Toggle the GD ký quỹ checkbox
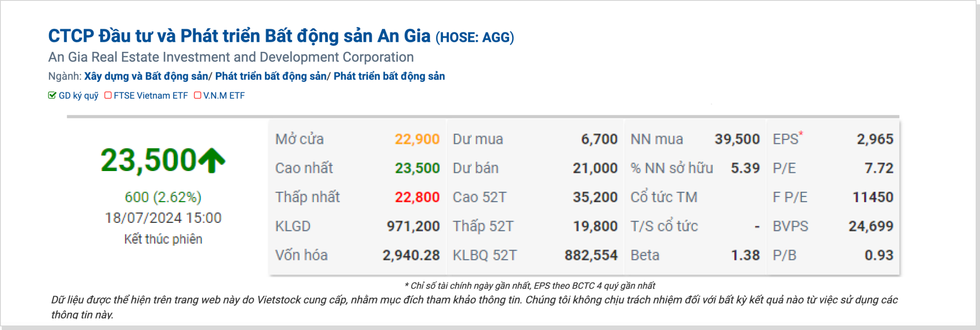Viewport: 980px width, 330px height. pos(52,95)
